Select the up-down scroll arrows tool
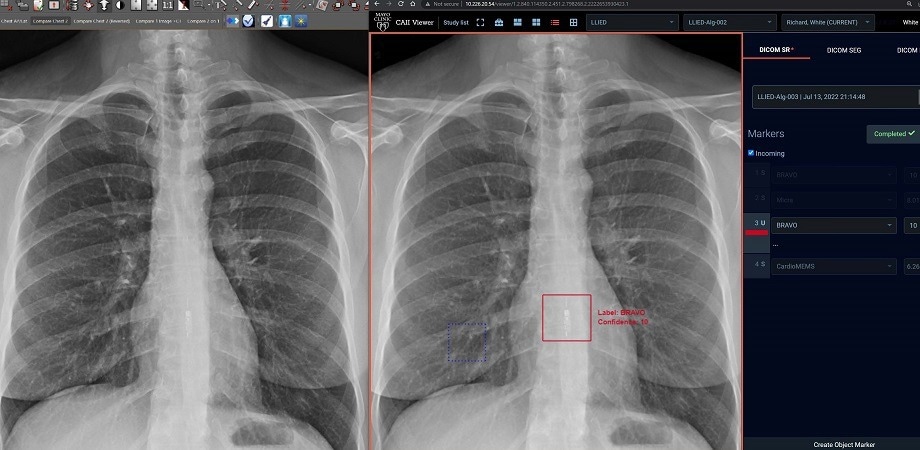Image resolution: width=920 pixels, height=450 pixels. click(x=104, y=5)
